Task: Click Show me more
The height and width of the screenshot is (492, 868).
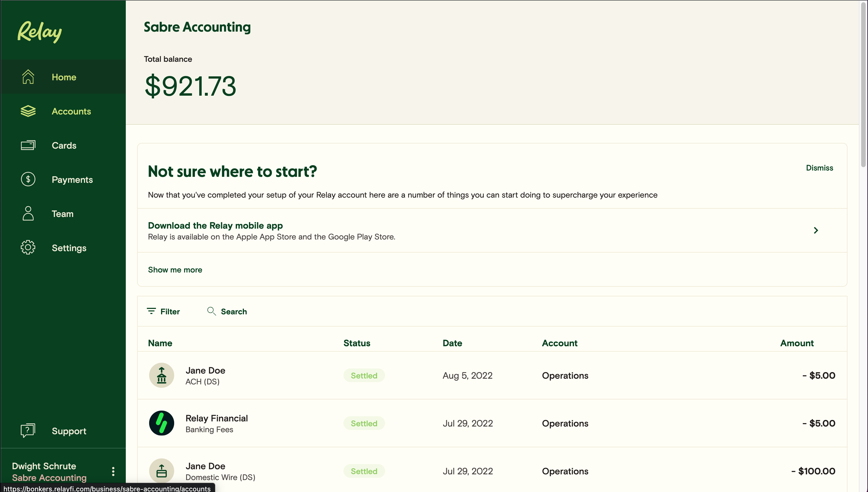Action: [x=175, y=270]
